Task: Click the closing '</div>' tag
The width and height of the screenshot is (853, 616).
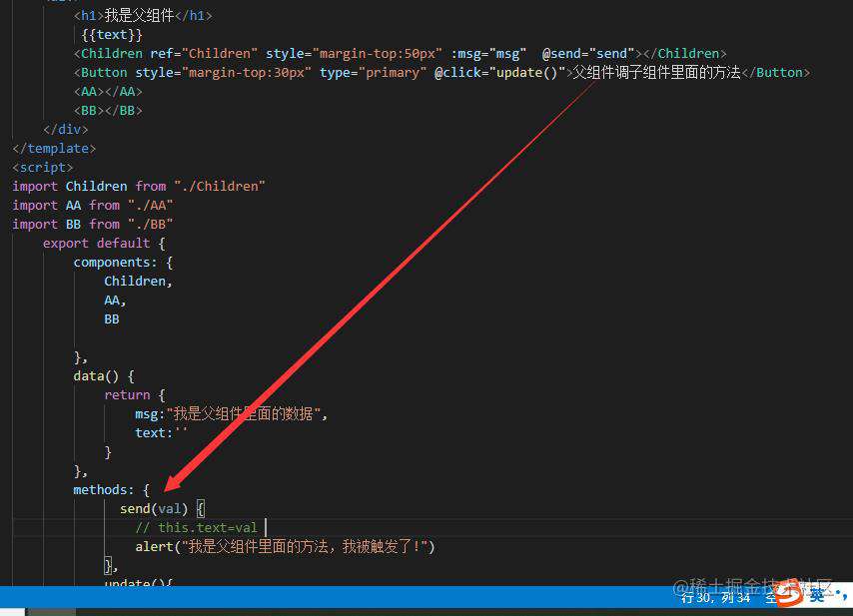Action: point(65,130)
